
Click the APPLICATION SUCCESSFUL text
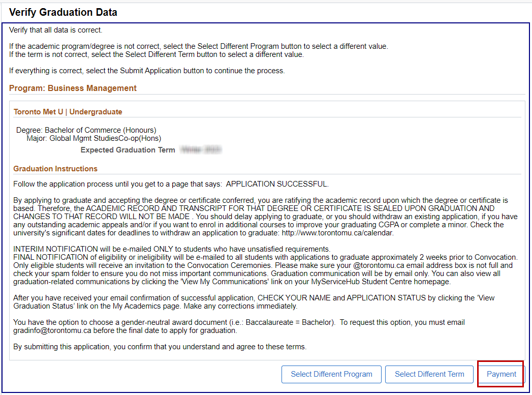[277, 184]
